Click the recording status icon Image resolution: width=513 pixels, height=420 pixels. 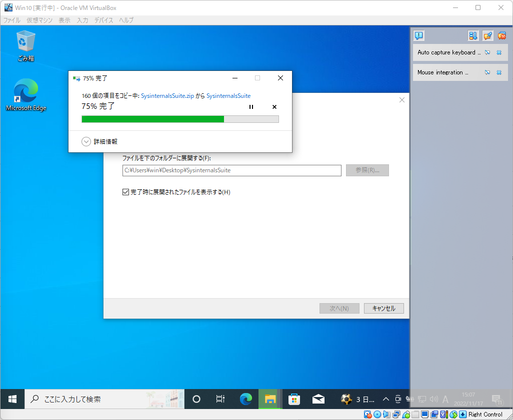click(x=434, y=415)
